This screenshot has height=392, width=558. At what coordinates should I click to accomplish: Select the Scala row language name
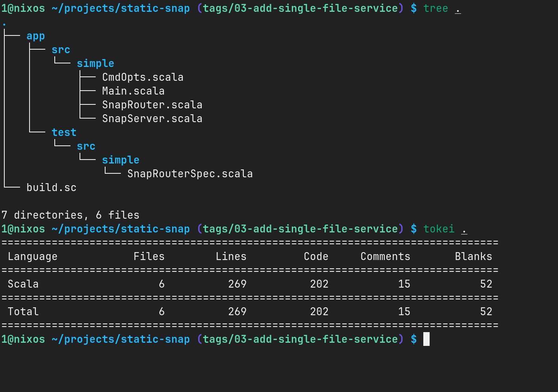tap(23, 284)
